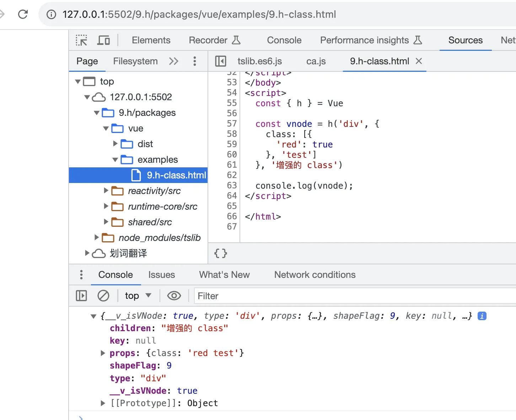Expand the node_modules/tslib folder
The image size is (516, 420).
(x=97, y=237)
